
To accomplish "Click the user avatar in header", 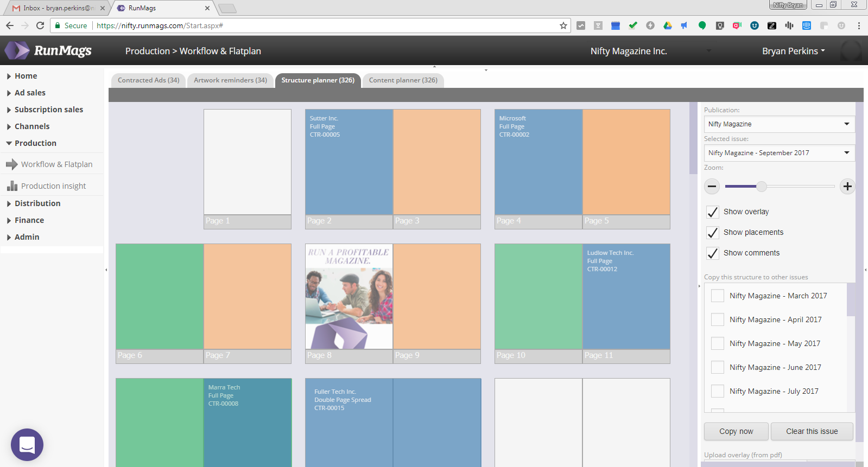I will click(851, 51).
